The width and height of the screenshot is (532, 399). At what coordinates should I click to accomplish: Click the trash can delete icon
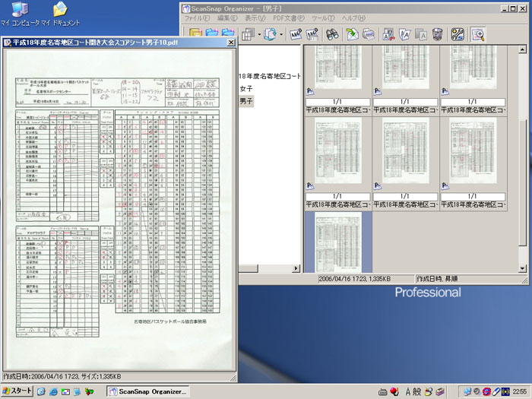437,34
